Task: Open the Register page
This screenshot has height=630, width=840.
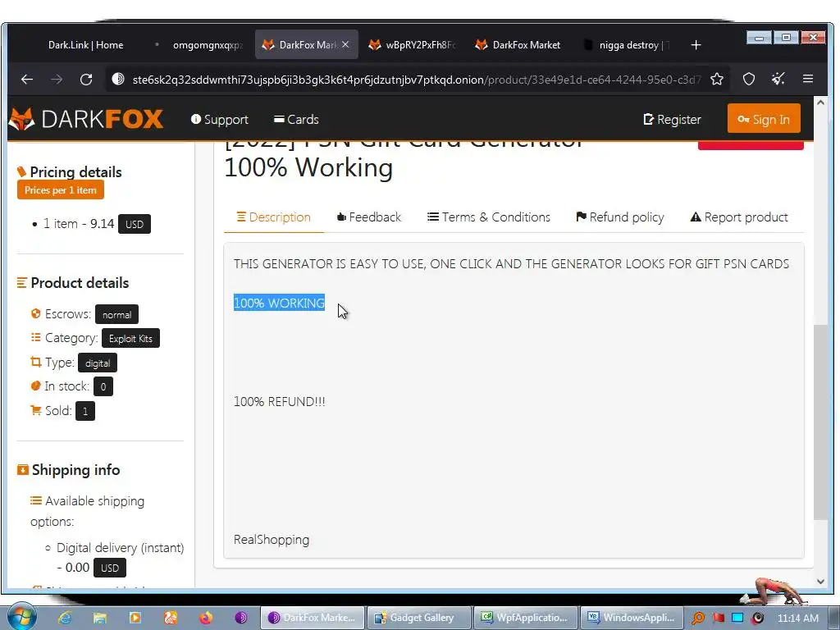Action: [x=673, y=120]
